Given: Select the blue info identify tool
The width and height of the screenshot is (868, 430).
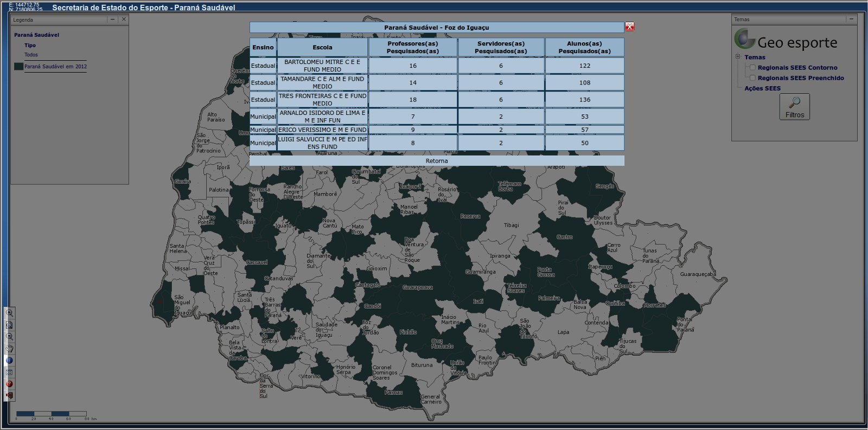Looking at the screenshot, I should coord(9,361).
